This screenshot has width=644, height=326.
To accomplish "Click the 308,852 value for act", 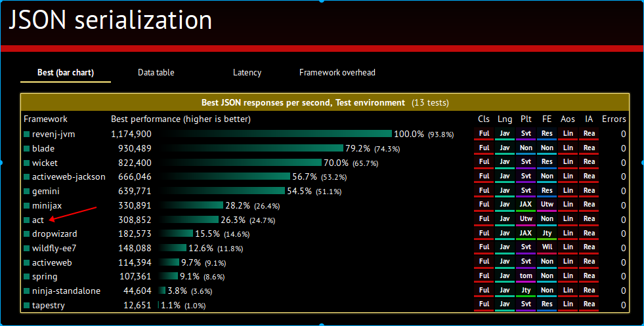I will click(x=135, y=220).
